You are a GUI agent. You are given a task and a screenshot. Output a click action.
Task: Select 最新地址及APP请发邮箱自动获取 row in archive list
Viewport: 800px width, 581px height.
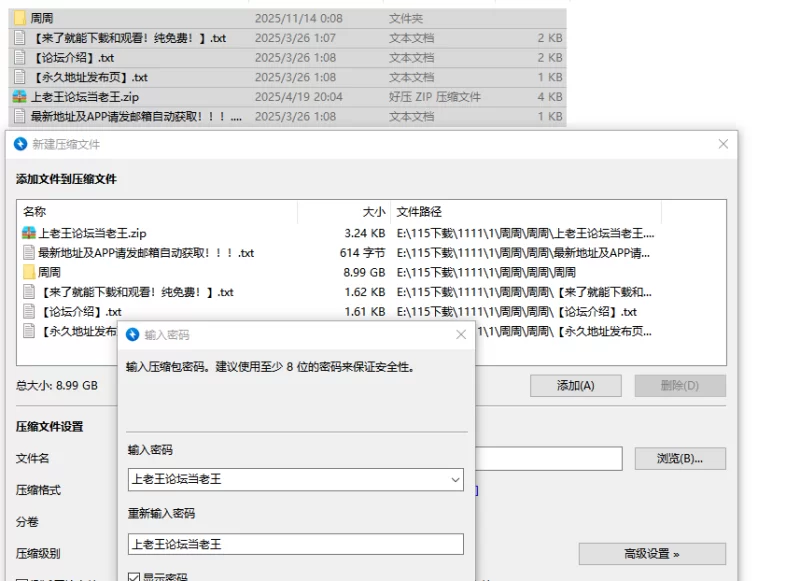(339, 252)
